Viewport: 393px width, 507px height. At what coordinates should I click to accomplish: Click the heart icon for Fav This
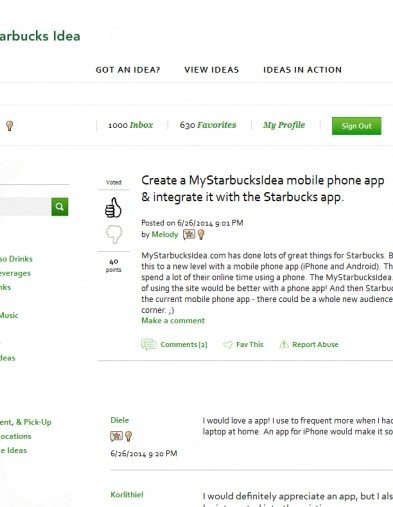228,345
